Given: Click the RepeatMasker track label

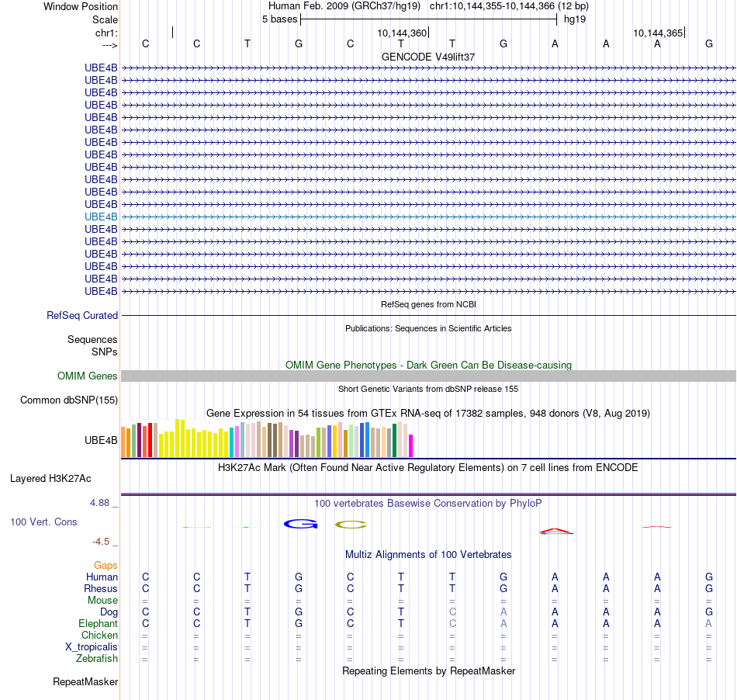Looking at the screenshot, I should tap(85, 681).
